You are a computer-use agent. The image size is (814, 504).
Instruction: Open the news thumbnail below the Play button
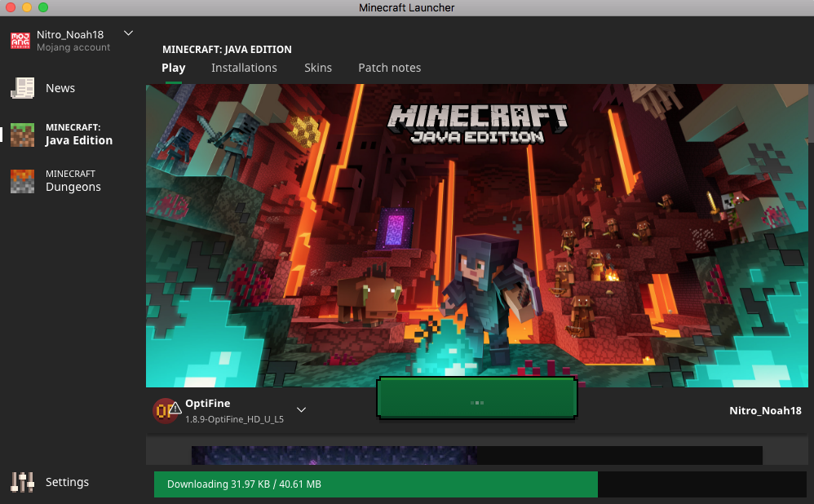click(334, 455)
